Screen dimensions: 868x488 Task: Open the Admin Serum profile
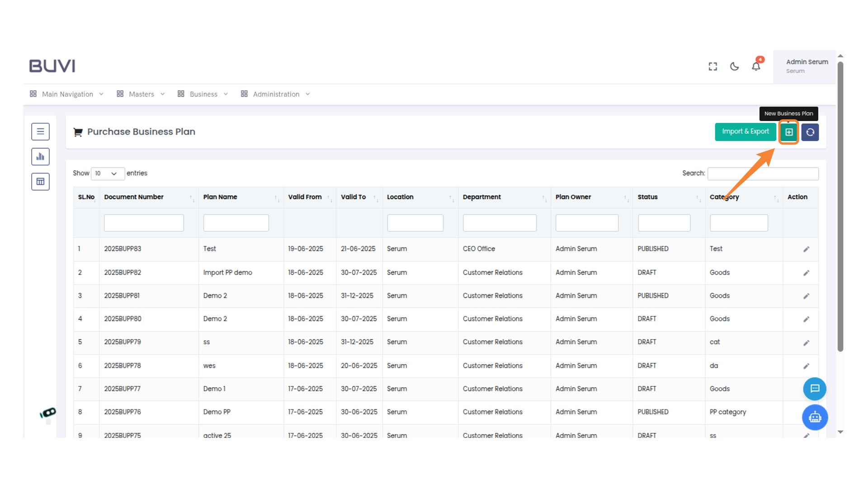click(807, 66)
